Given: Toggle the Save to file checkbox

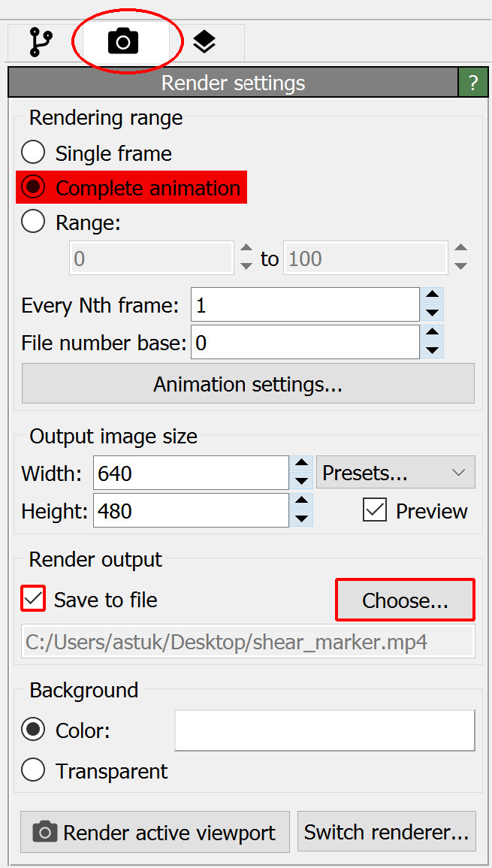Looking at the screenshot, I should [x=34, y=599].
